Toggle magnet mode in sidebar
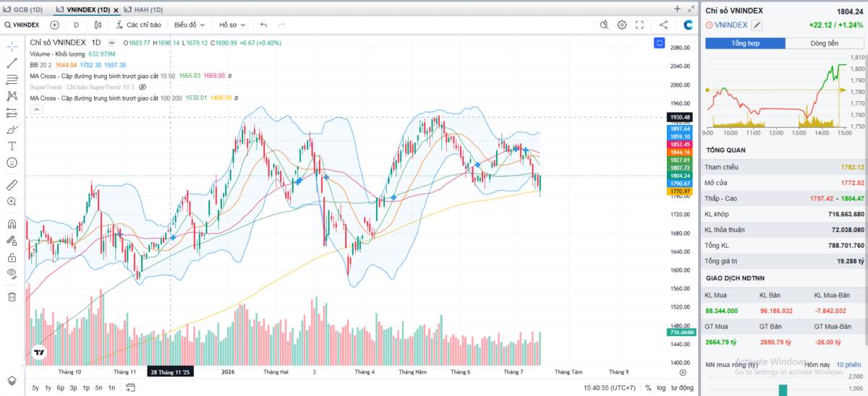 coord(12,224)
